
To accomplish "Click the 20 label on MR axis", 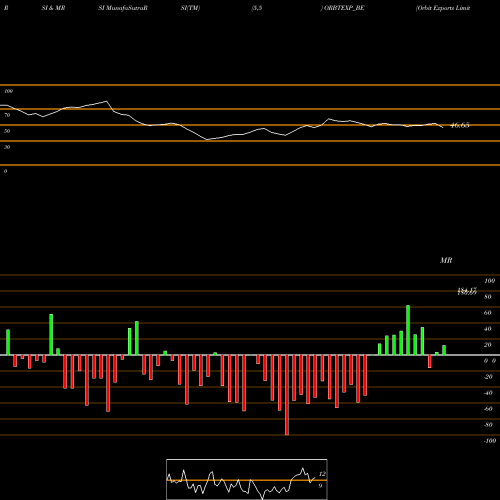I will click(x=488, y=345).
